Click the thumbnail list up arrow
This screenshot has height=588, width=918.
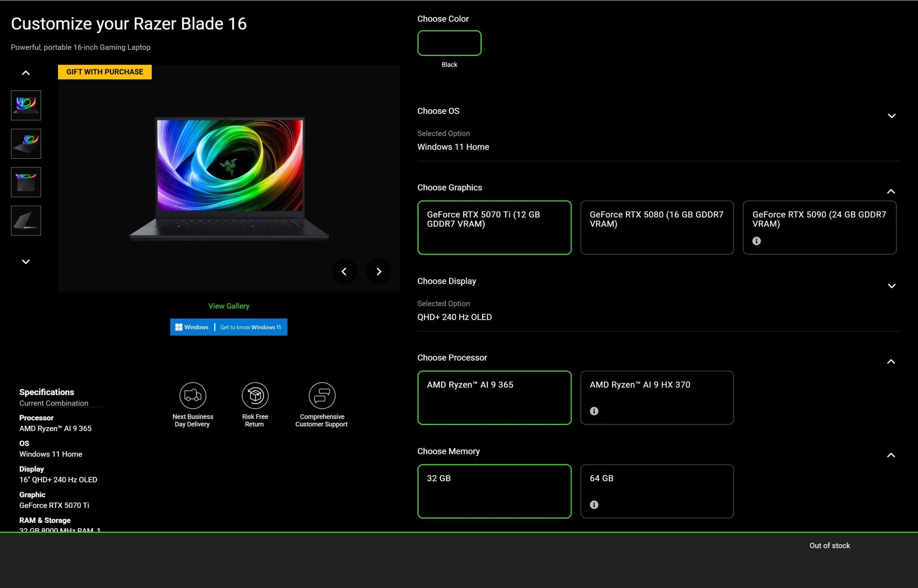(25, 73)
